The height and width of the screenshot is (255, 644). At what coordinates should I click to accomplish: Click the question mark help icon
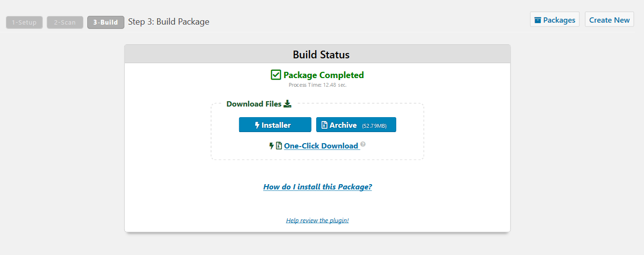point(363,144)
